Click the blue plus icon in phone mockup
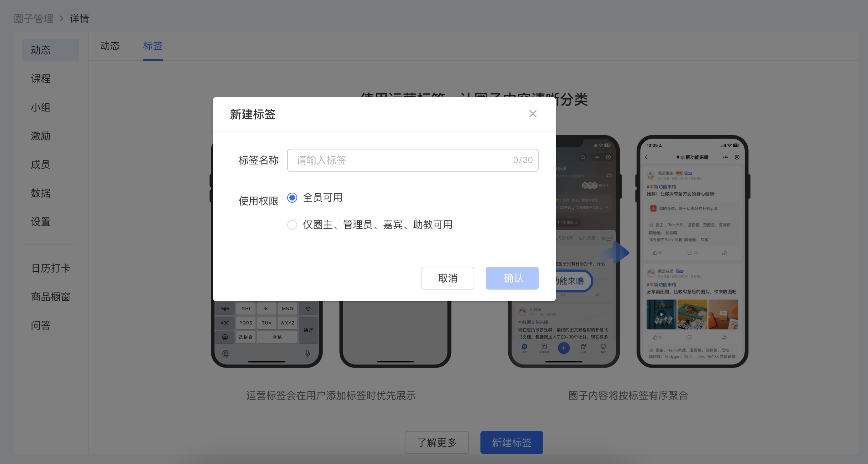 (564, 348)
